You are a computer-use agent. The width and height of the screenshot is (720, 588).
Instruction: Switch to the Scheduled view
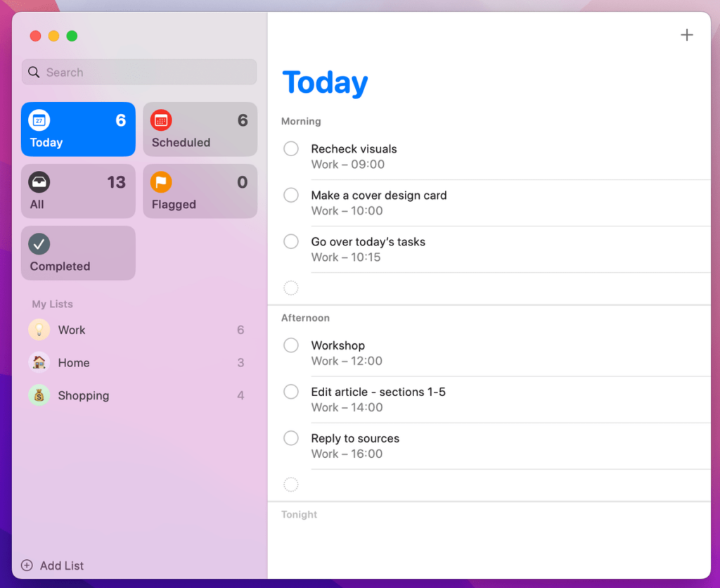(200, 129)
